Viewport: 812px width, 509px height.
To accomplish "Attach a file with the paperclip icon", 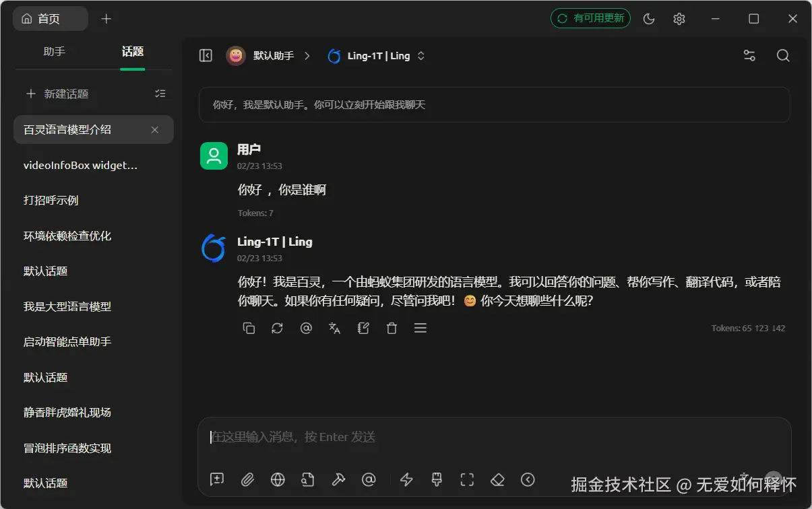I will 247,479.
